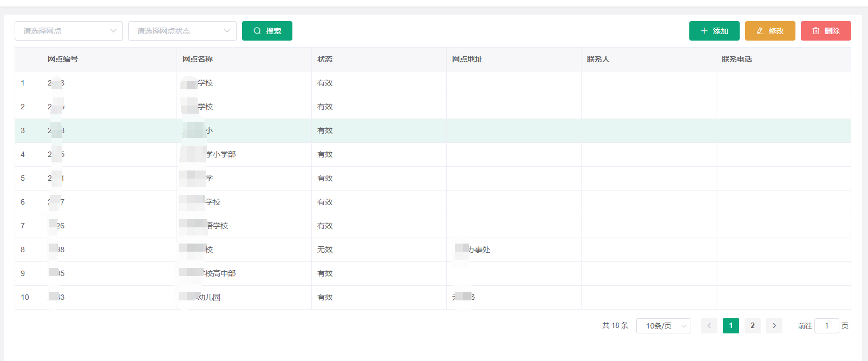Viewport: 868px width, 361px height.
Task: Click the search button with magnifier icon
Action: (x=267, y=31)
